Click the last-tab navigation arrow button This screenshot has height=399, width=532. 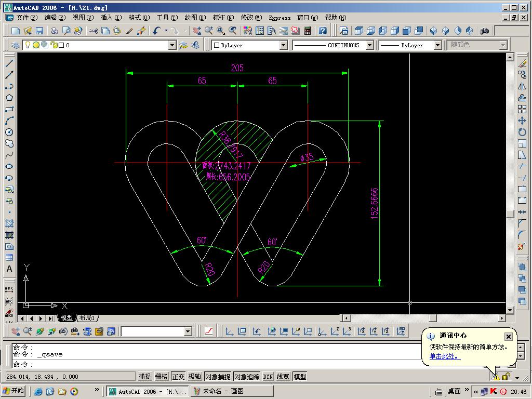[x=50, y=318]
